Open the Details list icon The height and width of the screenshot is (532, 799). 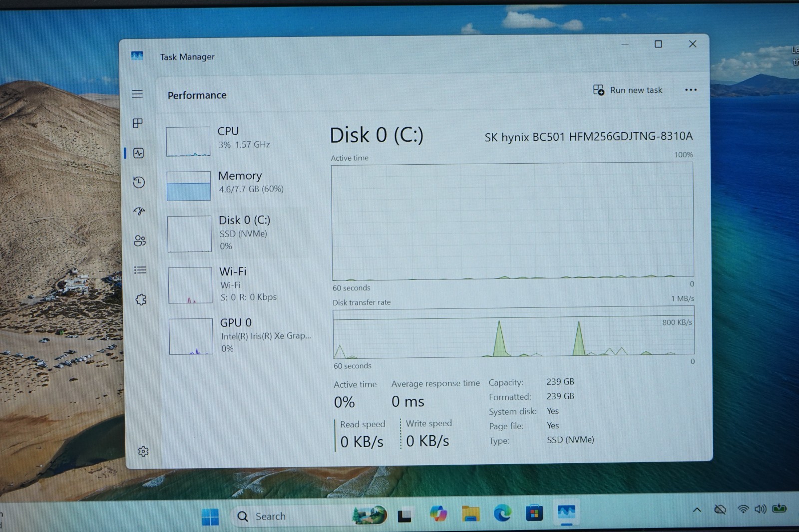click(140, 270)
